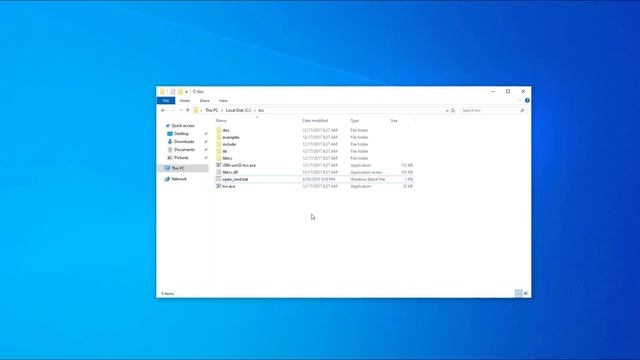Click the Downloads arrow icon in navigation pane
640x360 pixels.
[170, 142]
